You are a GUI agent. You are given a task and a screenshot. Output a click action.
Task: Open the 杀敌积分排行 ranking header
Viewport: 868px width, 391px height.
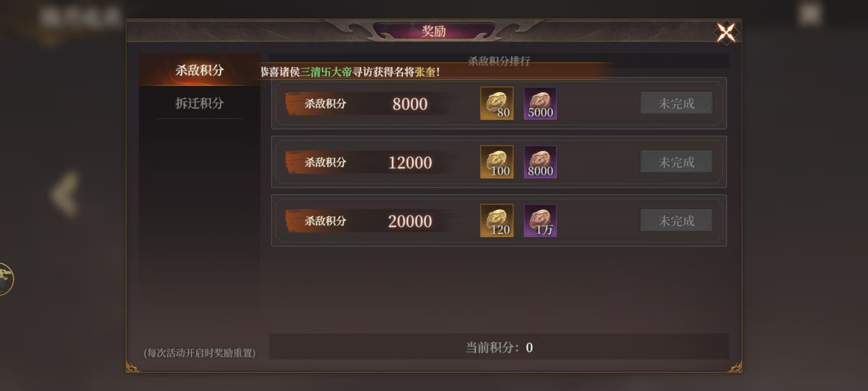point(499,61)
